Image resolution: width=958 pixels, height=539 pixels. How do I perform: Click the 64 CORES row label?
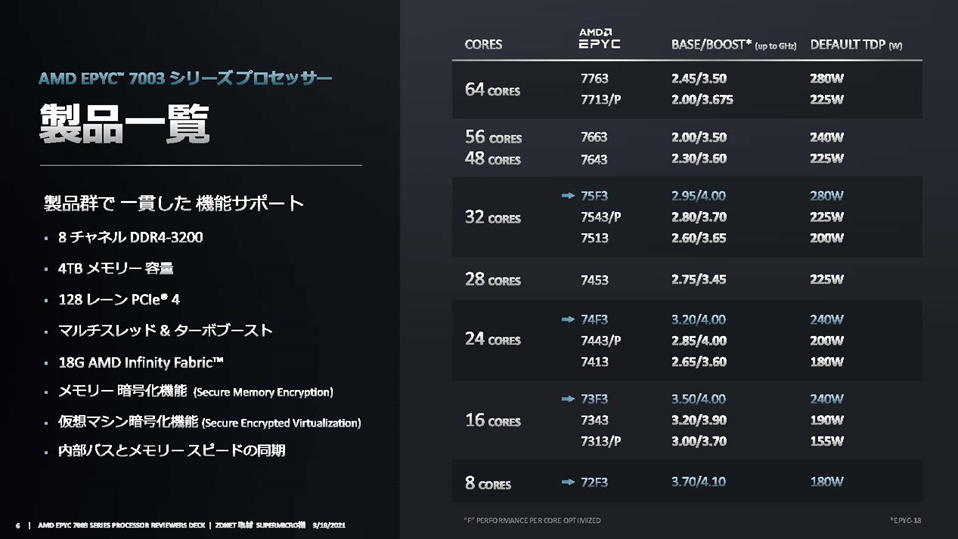493,90
